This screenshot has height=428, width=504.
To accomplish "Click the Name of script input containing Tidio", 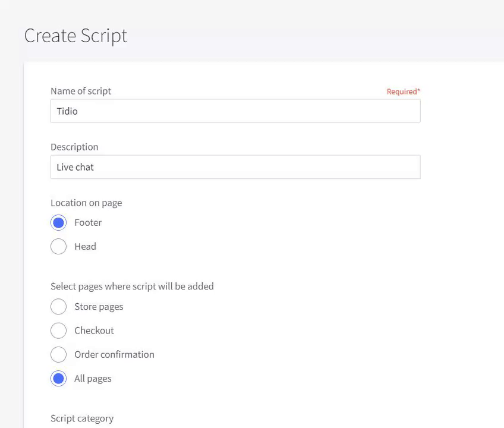I will pos(235,111).
